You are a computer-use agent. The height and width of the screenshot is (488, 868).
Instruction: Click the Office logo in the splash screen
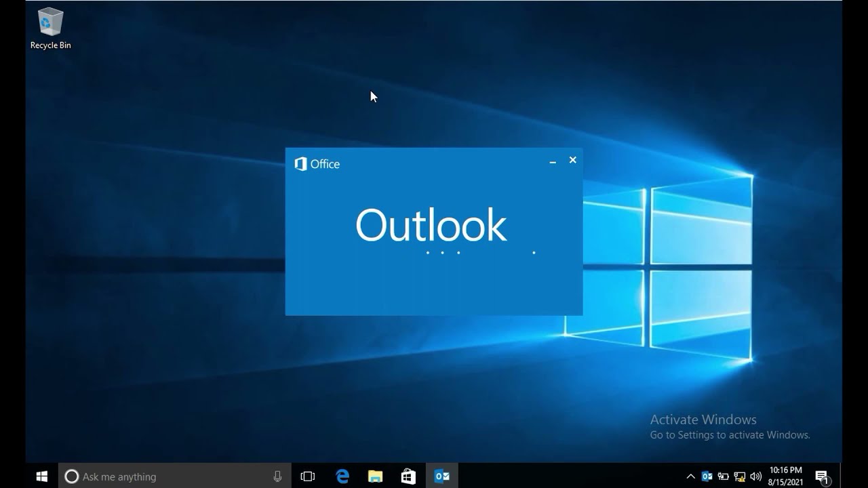[317, 164]
